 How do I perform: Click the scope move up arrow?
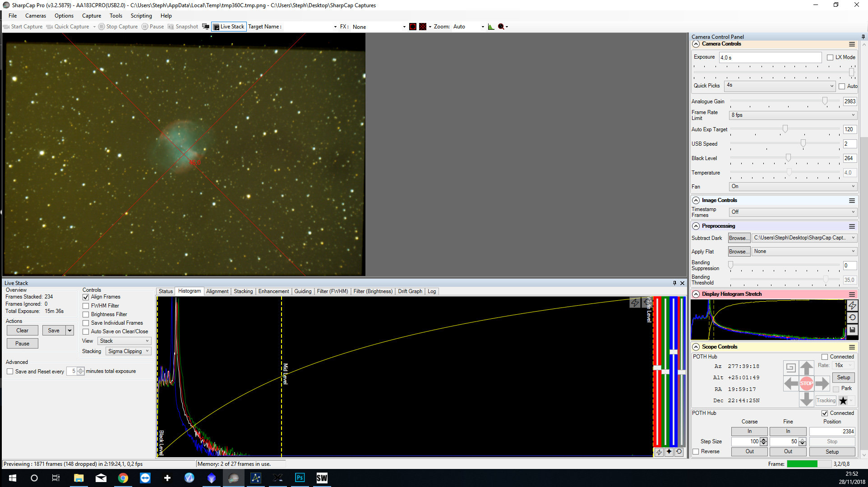pos(806,368)
